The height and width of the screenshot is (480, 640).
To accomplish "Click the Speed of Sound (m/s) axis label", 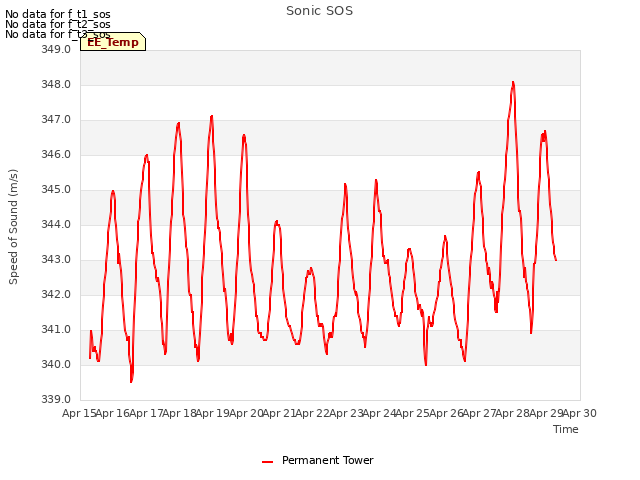I will point(13,227).
